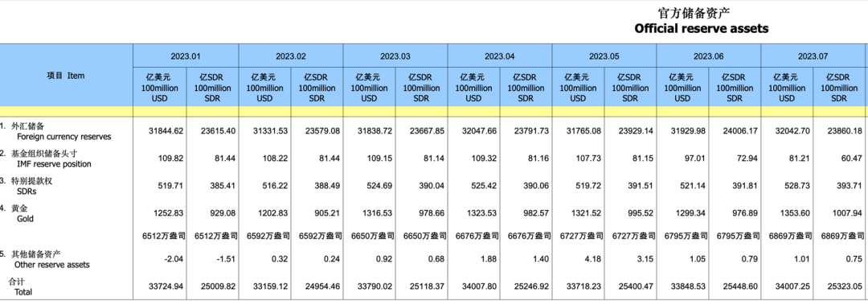Select Total value 24954.46
The height and width of the screenshot is (301, 868).
click(322, 287)
